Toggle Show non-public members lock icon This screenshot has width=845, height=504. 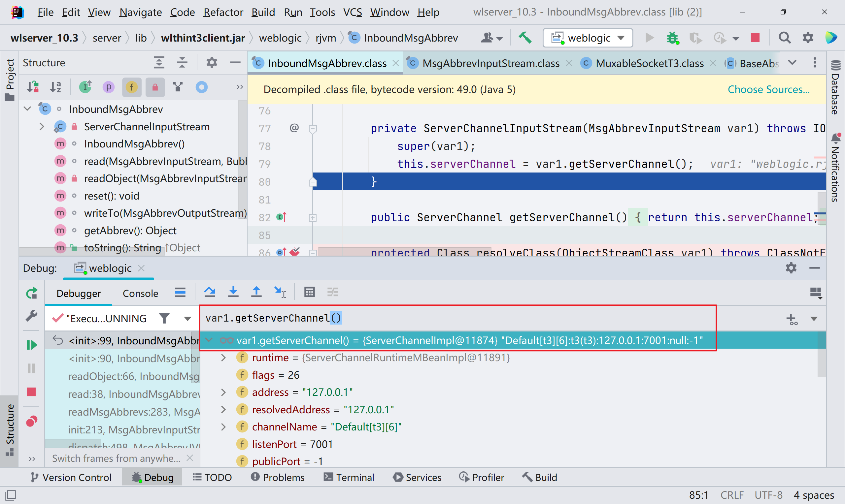(x=155, y=87)
